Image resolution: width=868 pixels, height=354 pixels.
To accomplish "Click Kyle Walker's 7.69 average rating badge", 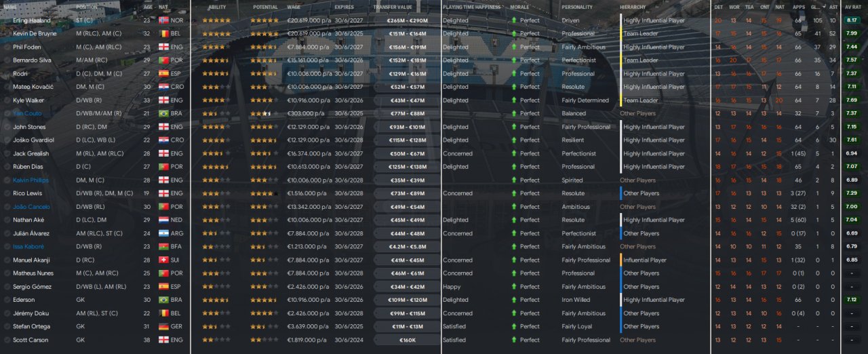I will pos(852,100).
